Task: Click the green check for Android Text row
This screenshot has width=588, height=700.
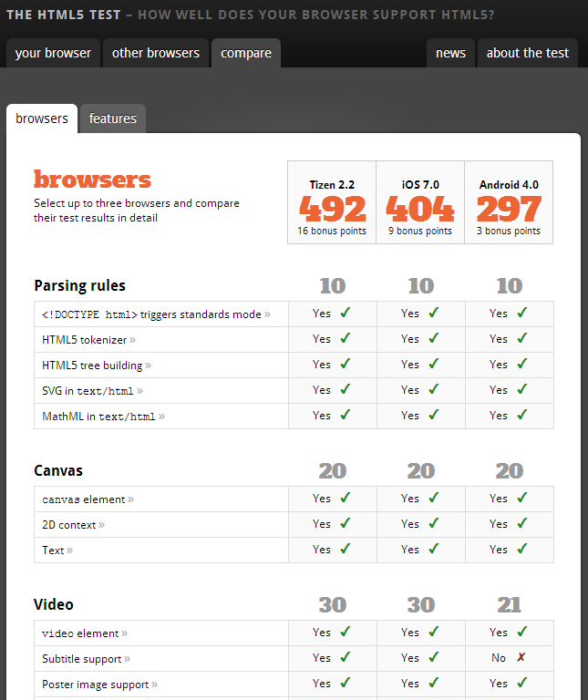Action: tap(522, 548)
